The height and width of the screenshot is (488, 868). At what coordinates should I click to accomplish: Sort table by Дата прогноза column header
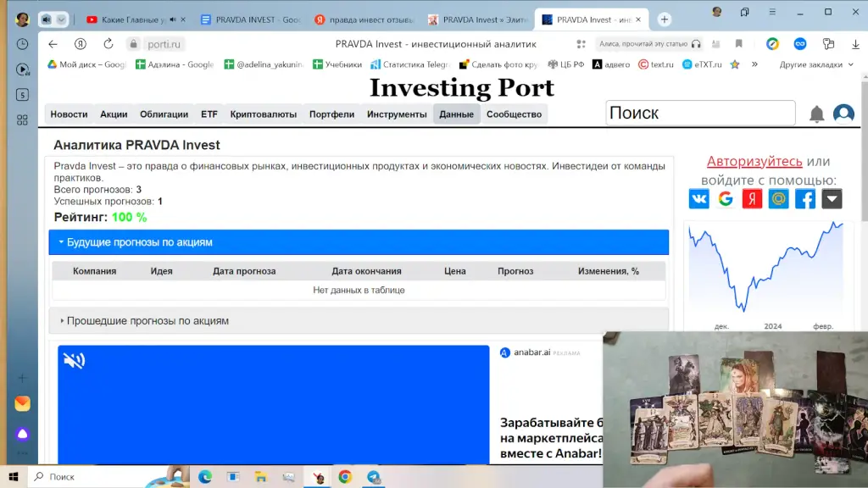244,271
